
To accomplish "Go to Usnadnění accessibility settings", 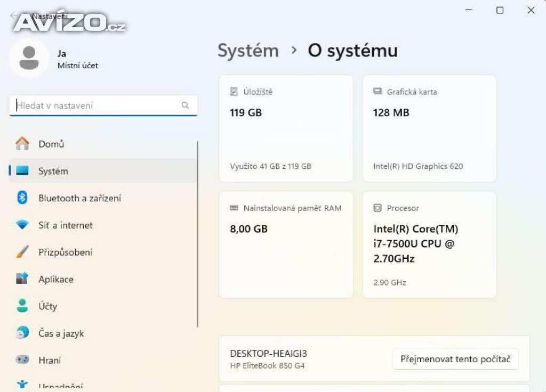I will click(x=60, y=385).
